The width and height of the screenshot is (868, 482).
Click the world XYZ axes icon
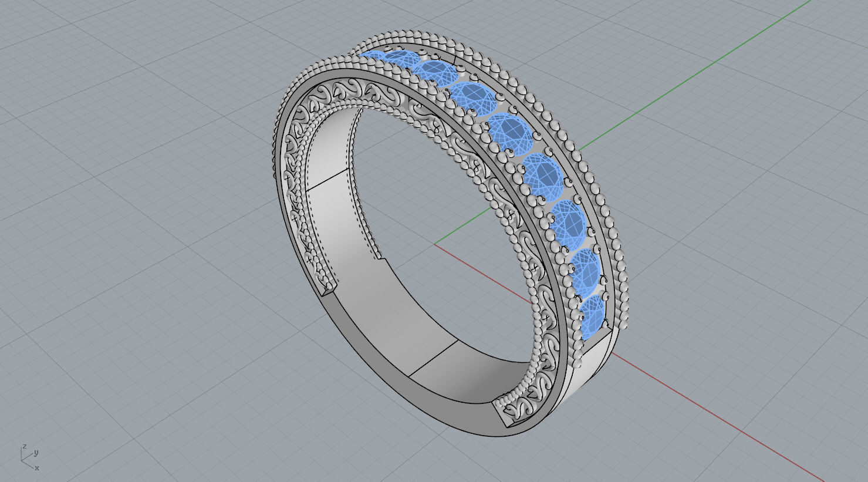30,457
